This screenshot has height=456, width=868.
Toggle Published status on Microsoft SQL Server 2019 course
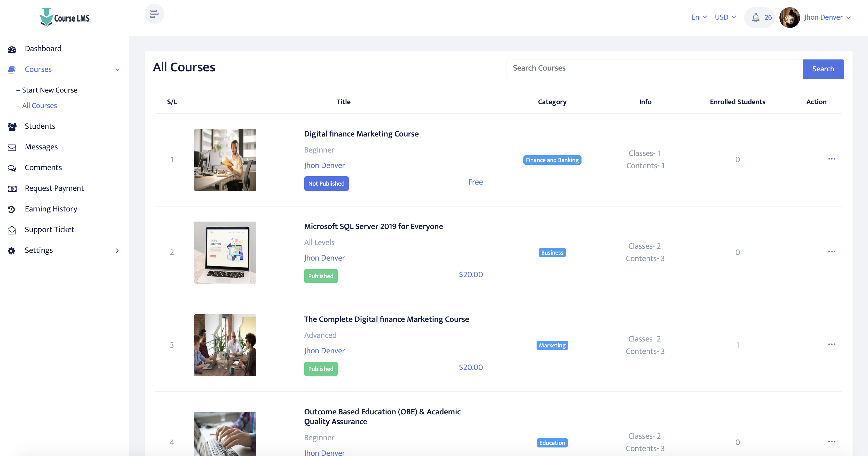coord(320,276)
